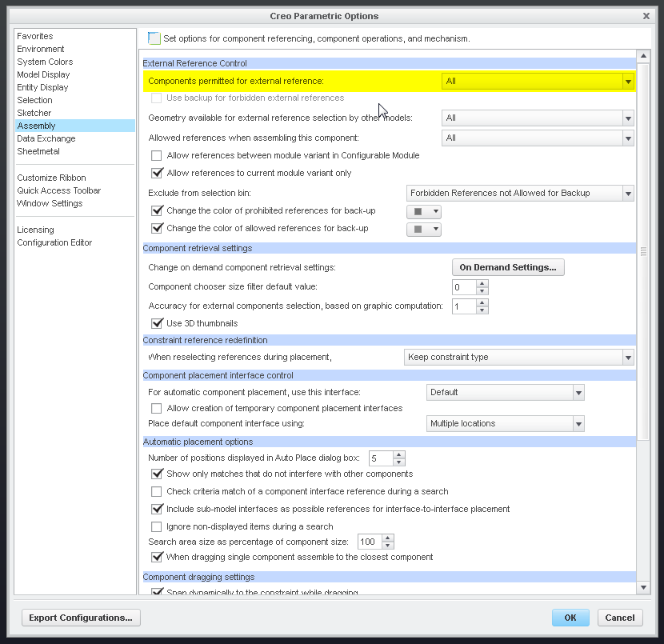Viewport: 664px width, 644px height.
Task: Click the Auto Place positions number field
Action: pos(381,458)
